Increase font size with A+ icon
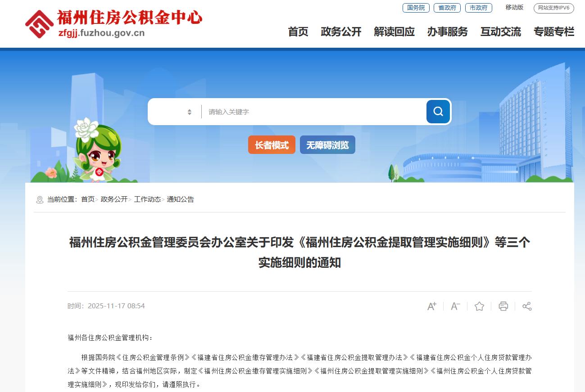Screen dimensions: 585x392 [432, 306]
